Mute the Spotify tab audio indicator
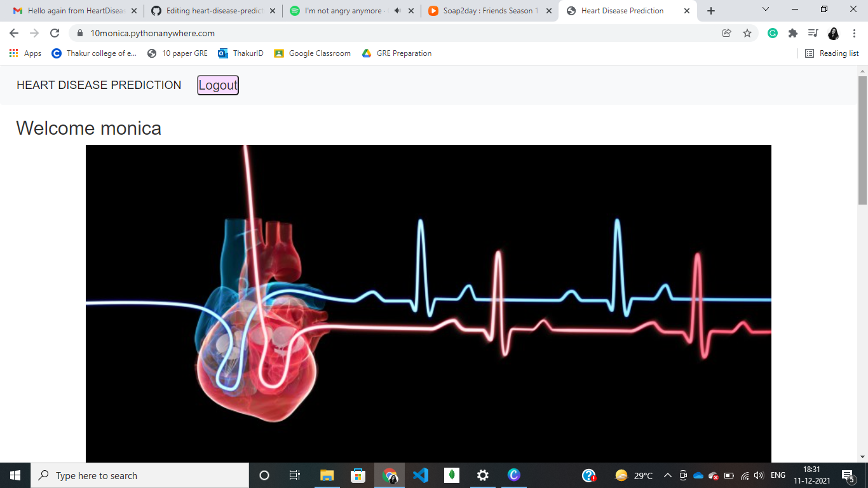 (x=397, y=10)
